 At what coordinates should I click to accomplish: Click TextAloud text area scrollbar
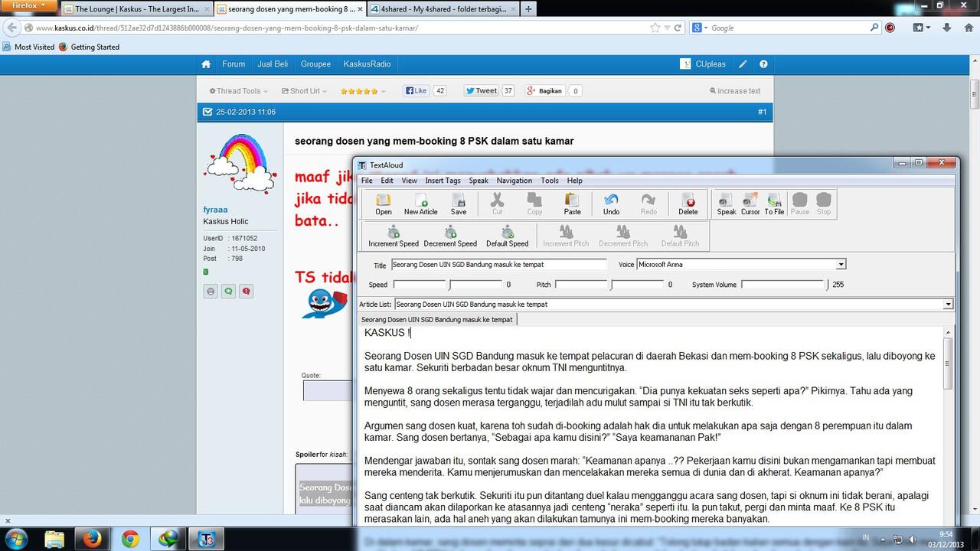coord(949,364)
